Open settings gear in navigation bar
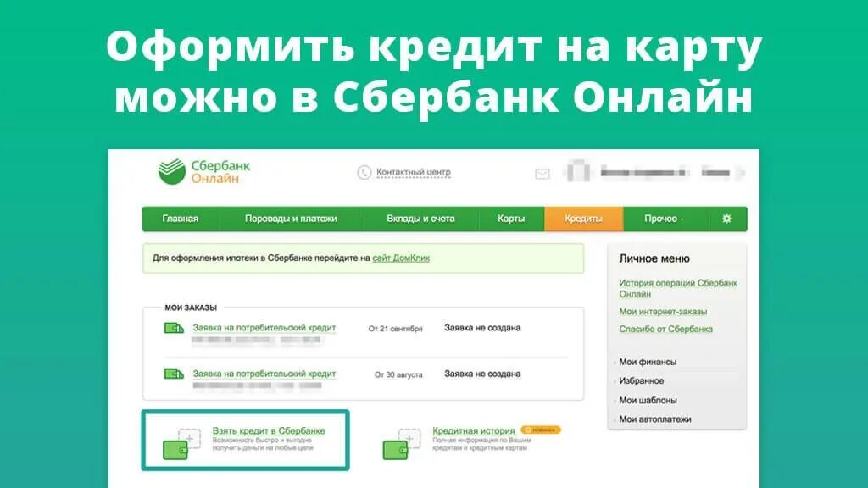 click(726, 219)
